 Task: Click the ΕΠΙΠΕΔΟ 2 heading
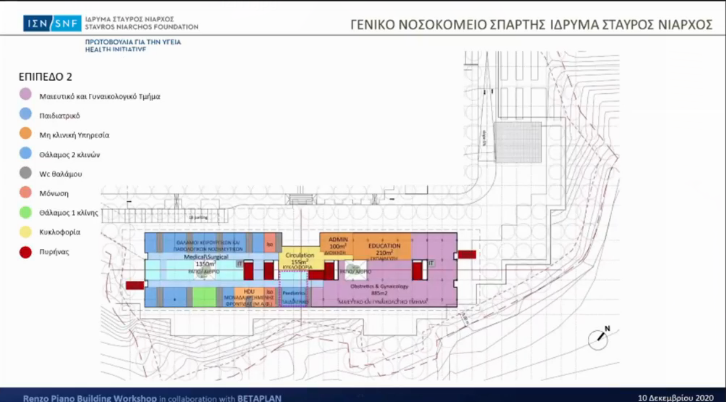pyautogui.click(x=43, y=75)
